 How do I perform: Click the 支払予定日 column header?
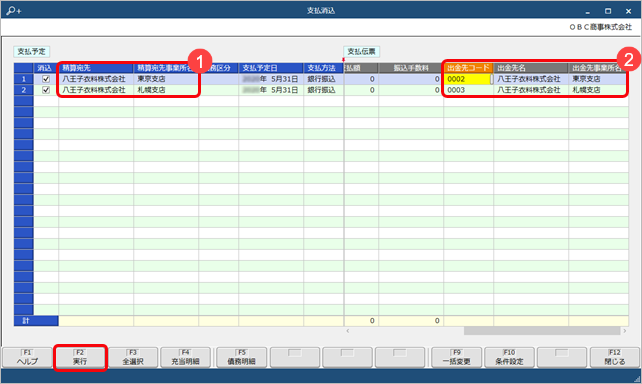pos(271,68)
